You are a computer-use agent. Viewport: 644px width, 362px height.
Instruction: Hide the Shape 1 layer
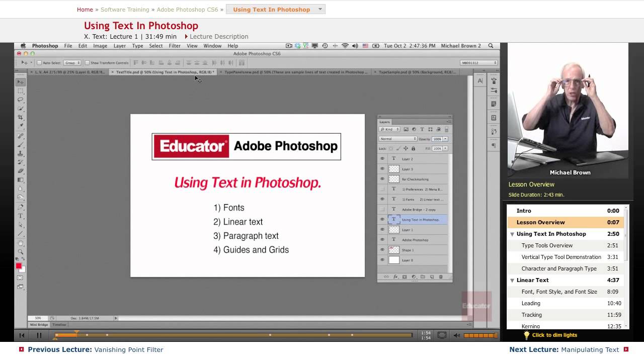[382, 250]
